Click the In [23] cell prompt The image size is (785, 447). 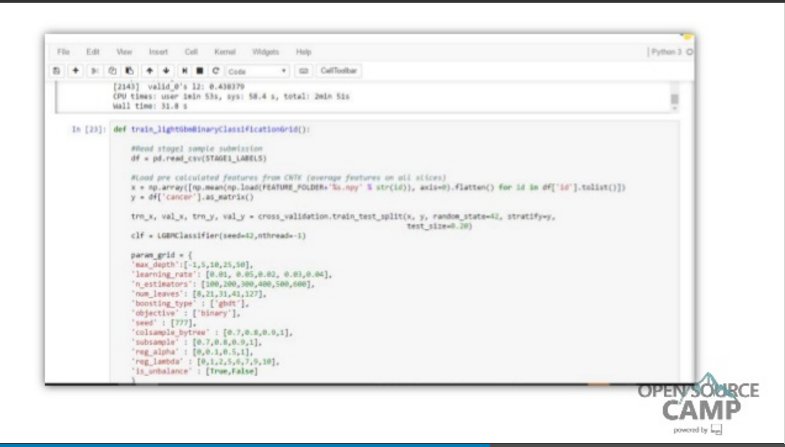(x=89, y=130)
